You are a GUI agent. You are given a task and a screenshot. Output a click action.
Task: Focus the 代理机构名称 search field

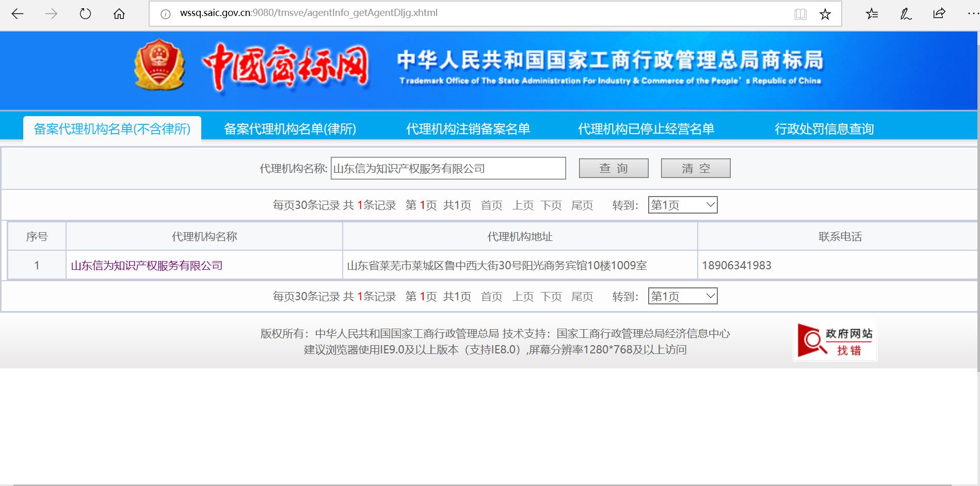coord(448,168)
